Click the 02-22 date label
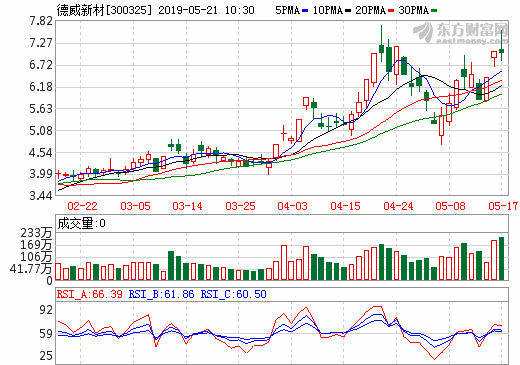 (82, 206)
